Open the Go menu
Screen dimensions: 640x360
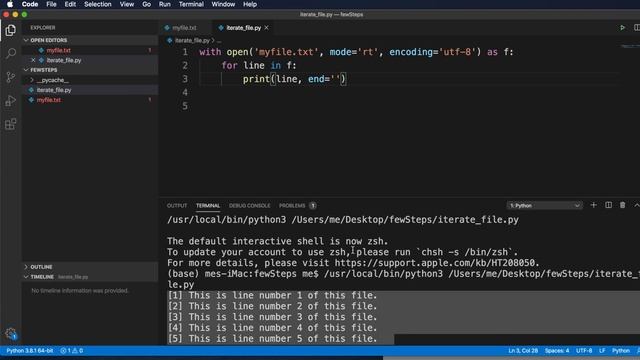point(147,4)
